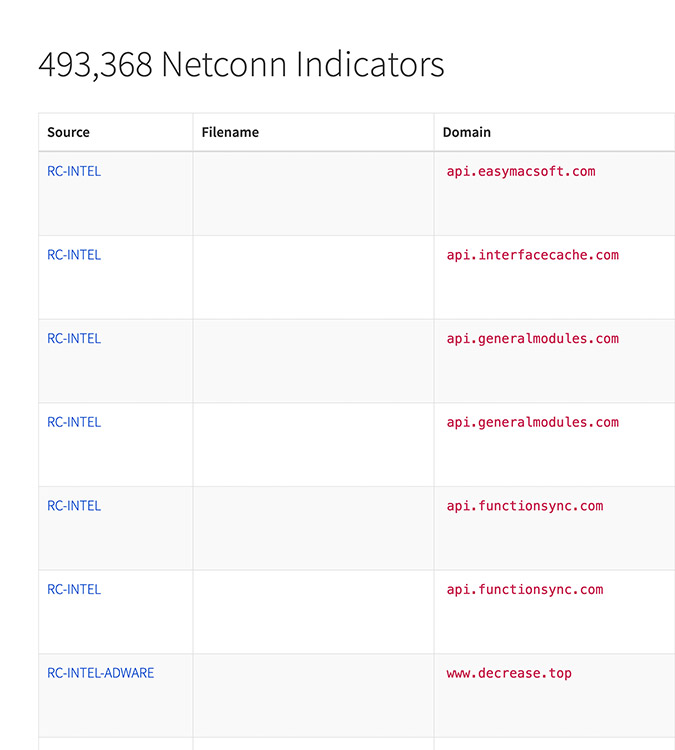Select the second api.functionsync.com domain entry
The height and width of the screenshot is (750, 675).
(524, 590)
